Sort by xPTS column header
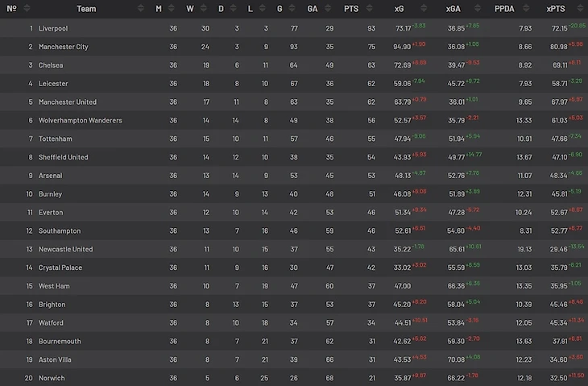Image resolution: width=588 pixels, height=386 pixels. [555, 9]
